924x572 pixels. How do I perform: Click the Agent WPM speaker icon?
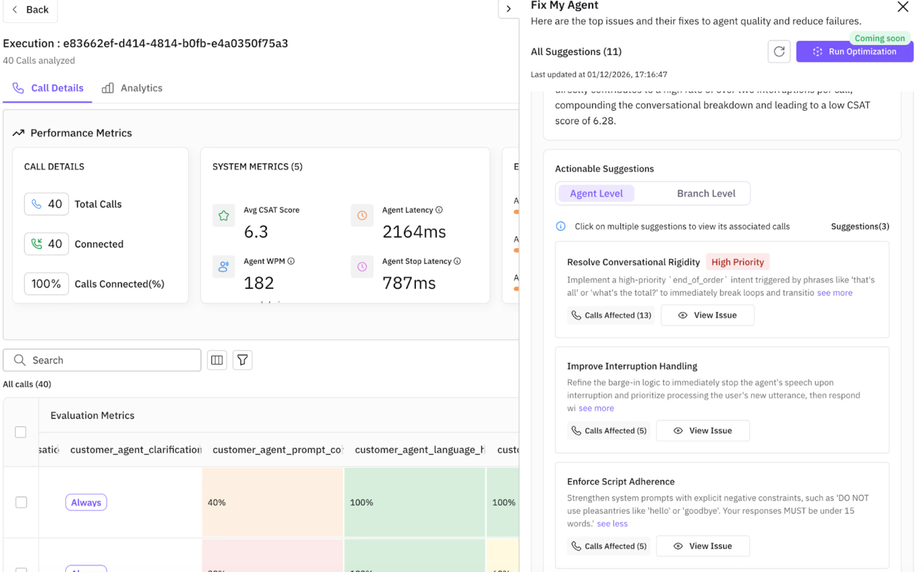[x=223, y=267]
